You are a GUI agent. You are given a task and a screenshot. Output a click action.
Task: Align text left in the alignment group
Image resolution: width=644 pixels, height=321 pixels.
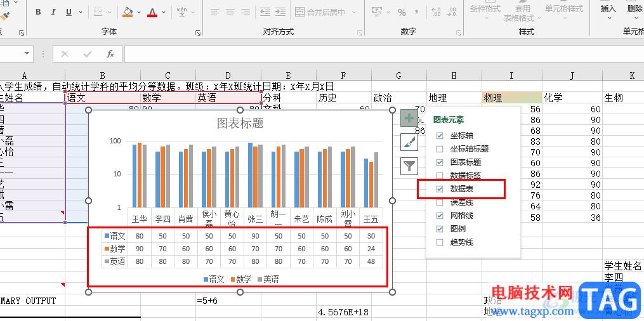(x=215, y=12)
